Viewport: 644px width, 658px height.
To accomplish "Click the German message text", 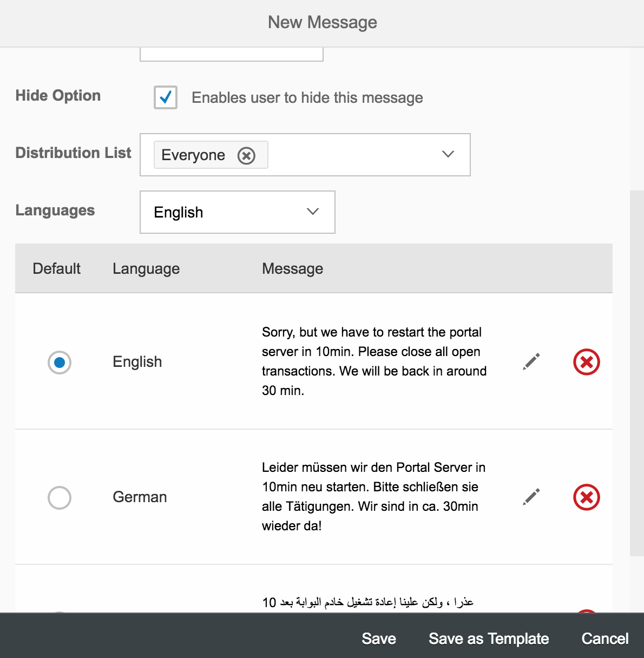I will click(374, 497).
